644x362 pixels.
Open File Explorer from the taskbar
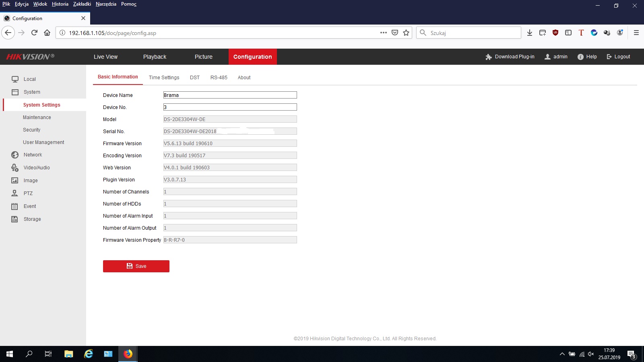coord(69,354)
